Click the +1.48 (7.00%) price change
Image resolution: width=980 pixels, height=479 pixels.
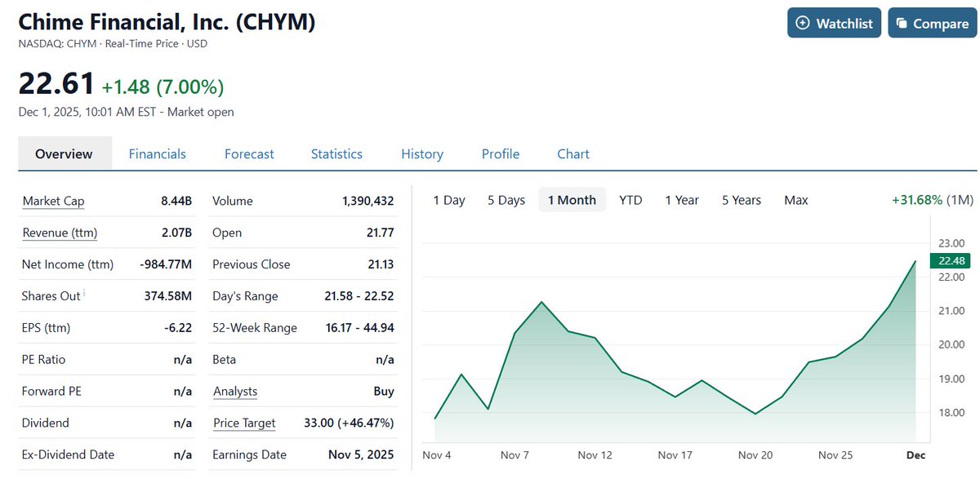[x=163, y=86]
